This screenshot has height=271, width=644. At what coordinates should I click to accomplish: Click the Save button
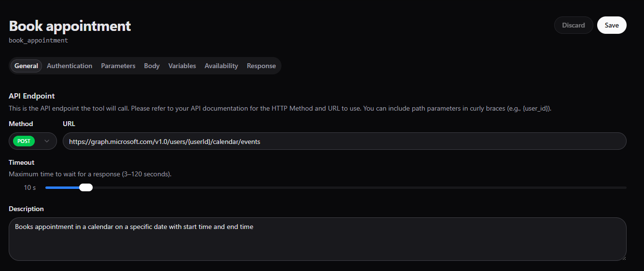click(611, 25)
